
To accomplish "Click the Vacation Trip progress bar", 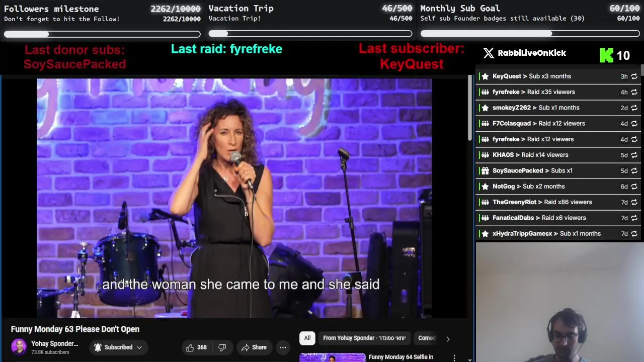I will click(310, 34).
